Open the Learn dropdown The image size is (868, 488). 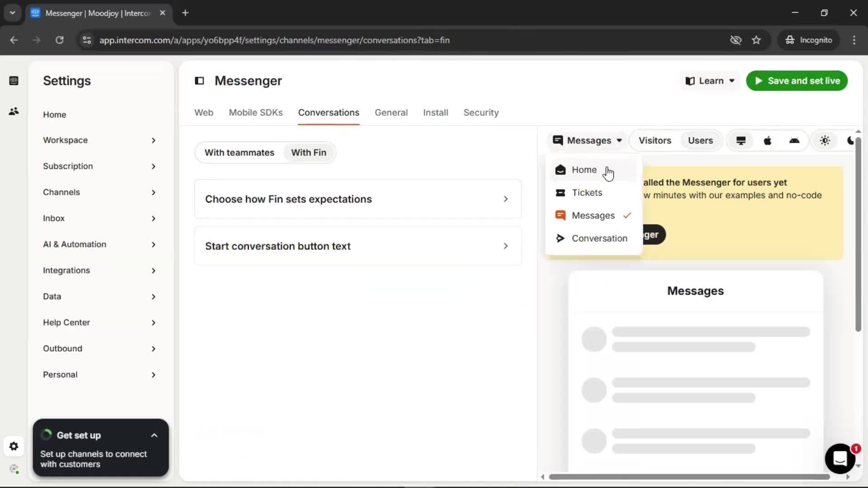(x=710, y=81)
